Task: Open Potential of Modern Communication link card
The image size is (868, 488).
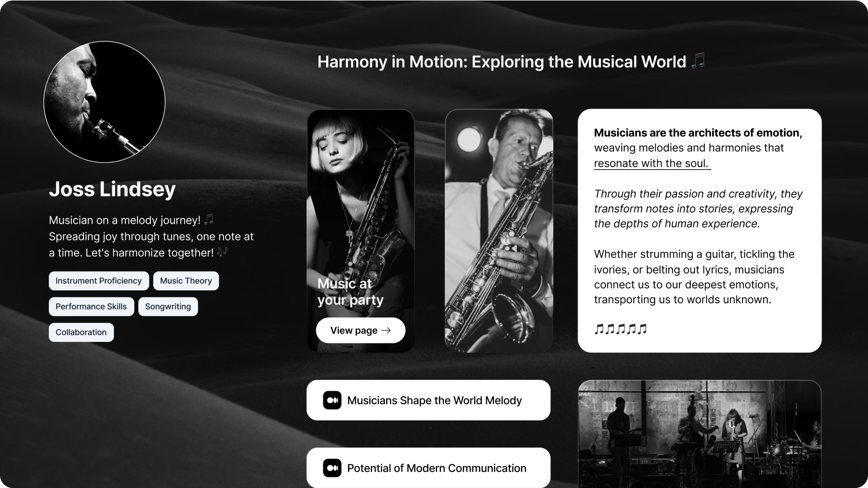Action: (429, 468)
